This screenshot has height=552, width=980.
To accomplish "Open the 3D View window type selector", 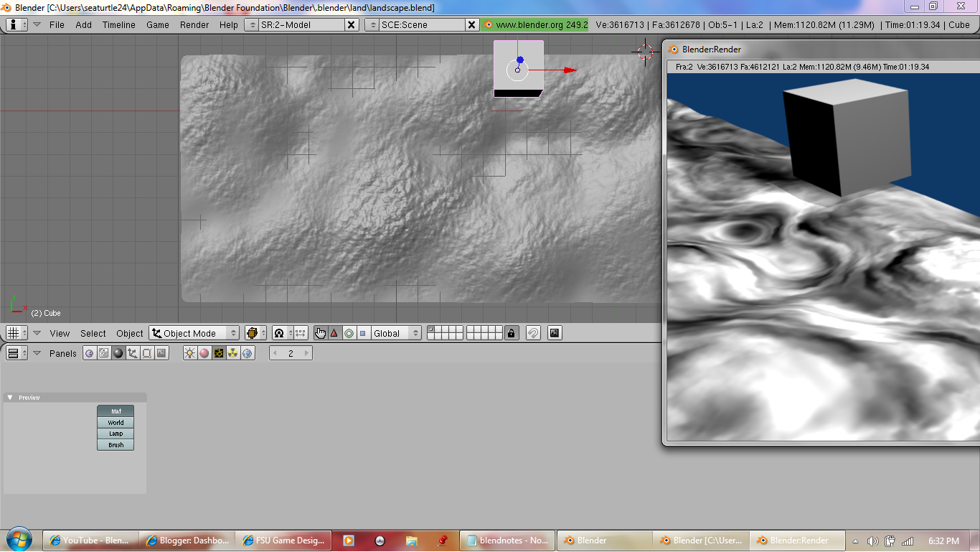I will (17, 333).
